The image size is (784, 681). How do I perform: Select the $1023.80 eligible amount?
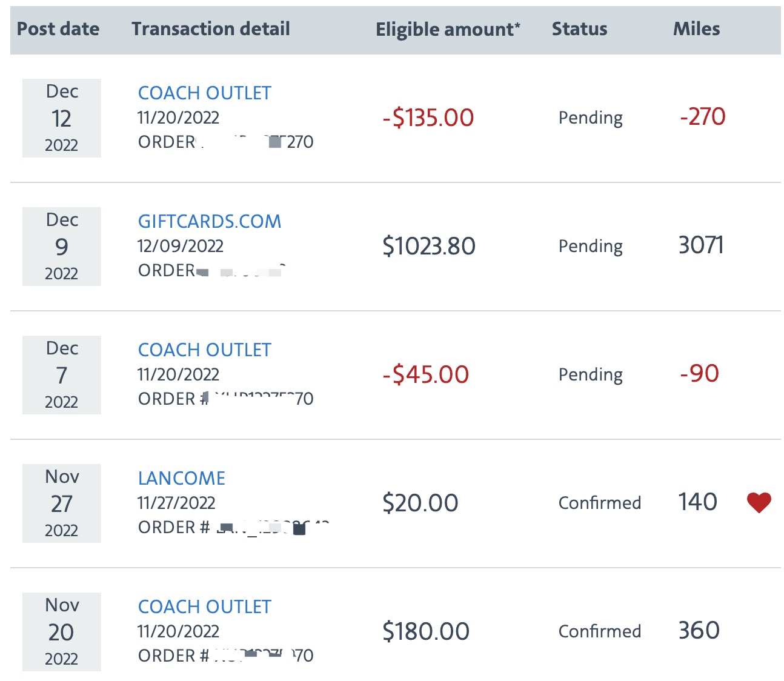click(x=429, y=246)
